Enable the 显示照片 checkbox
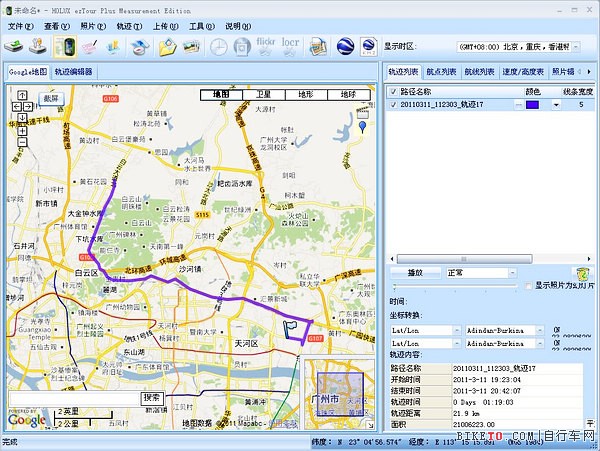The height and width of the screenshot is (451, 600). (x=529, y=286)
